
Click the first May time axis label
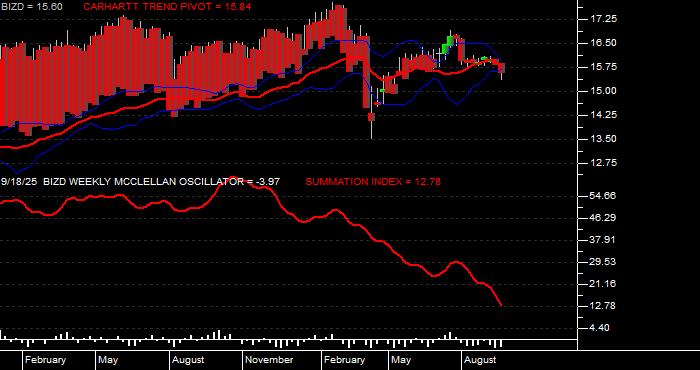(108, 360)
